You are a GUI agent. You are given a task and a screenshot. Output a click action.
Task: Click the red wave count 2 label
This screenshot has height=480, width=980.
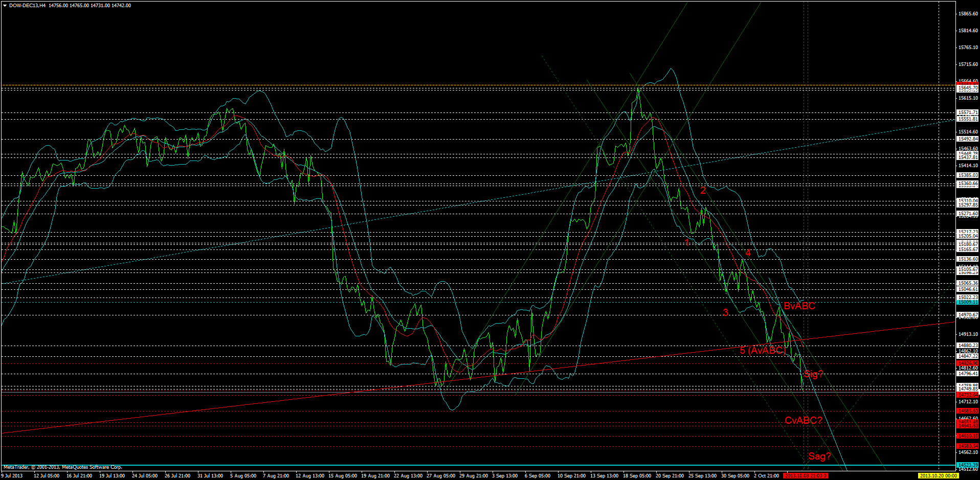(703, 190)
